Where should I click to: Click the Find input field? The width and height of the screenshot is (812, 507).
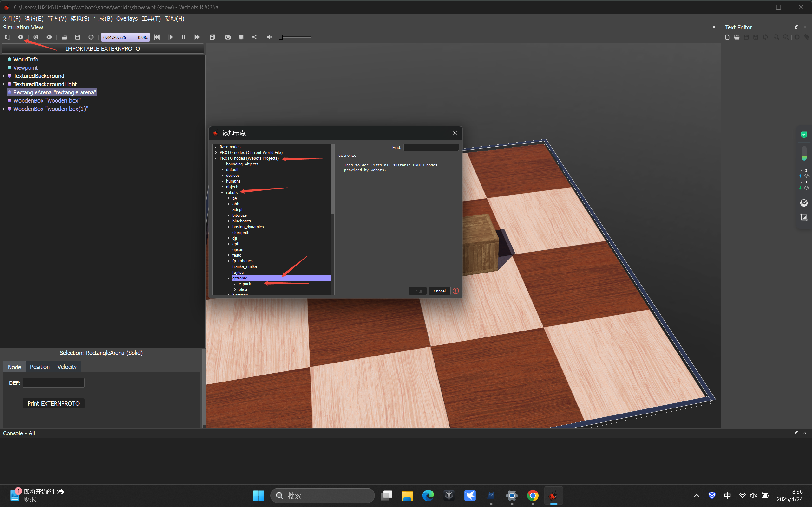(x=431, y=148)
